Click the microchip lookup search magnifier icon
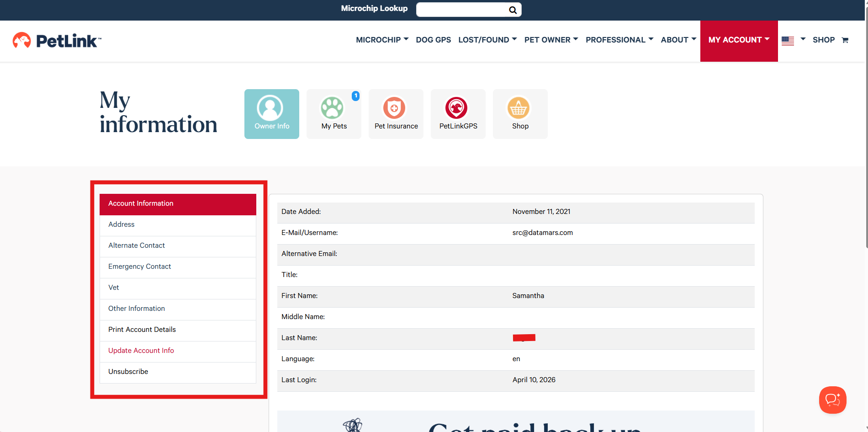Viewport: 868px width, 432px height. 513,10
